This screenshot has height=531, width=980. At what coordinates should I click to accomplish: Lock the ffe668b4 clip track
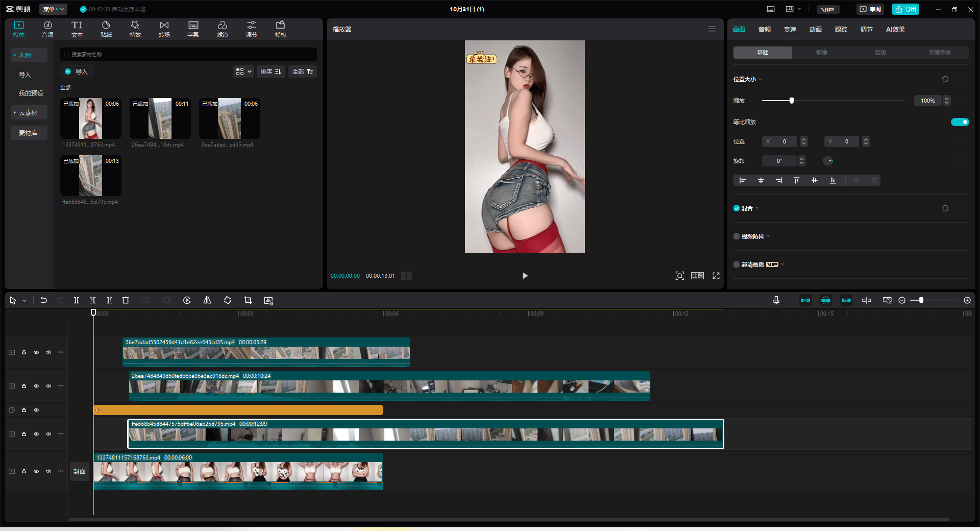point(24,434)
